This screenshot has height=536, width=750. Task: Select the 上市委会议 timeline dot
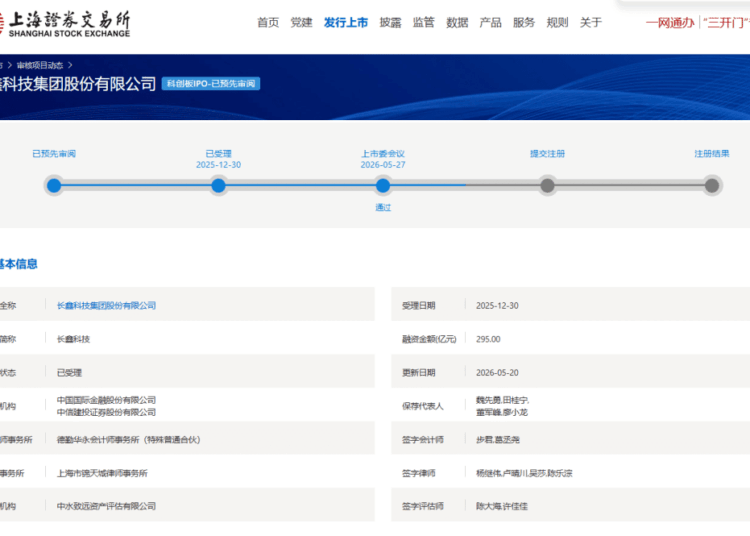[383, 186]
